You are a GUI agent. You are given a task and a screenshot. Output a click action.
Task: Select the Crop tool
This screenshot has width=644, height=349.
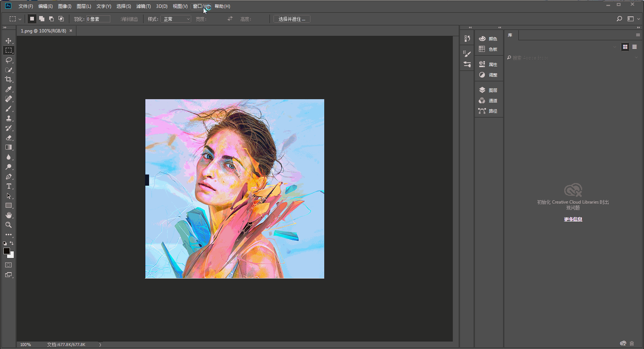tap(8, 79)
